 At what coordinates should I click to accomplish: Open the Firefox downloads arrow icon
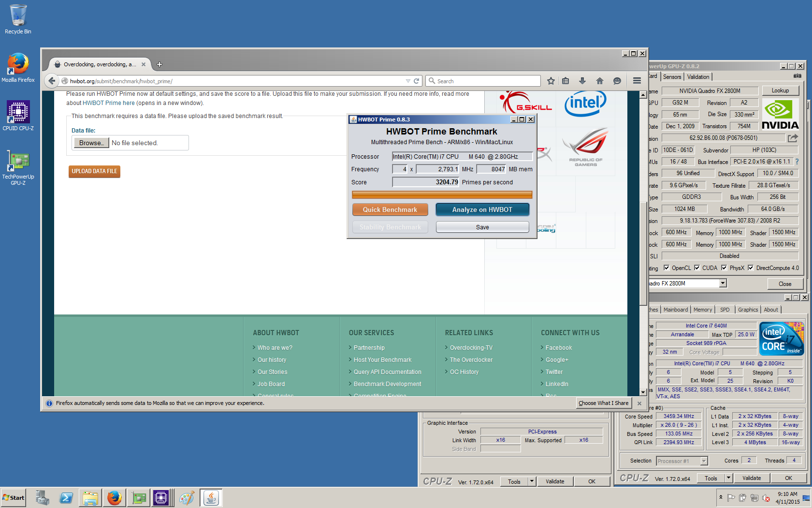pos(582,81)
